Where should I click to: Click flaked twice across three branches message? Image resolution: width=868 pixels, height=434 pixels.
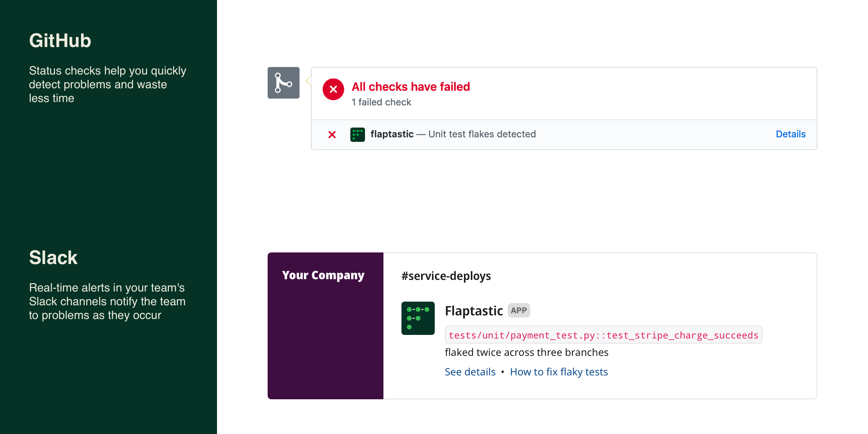click(x=527, y=352)
